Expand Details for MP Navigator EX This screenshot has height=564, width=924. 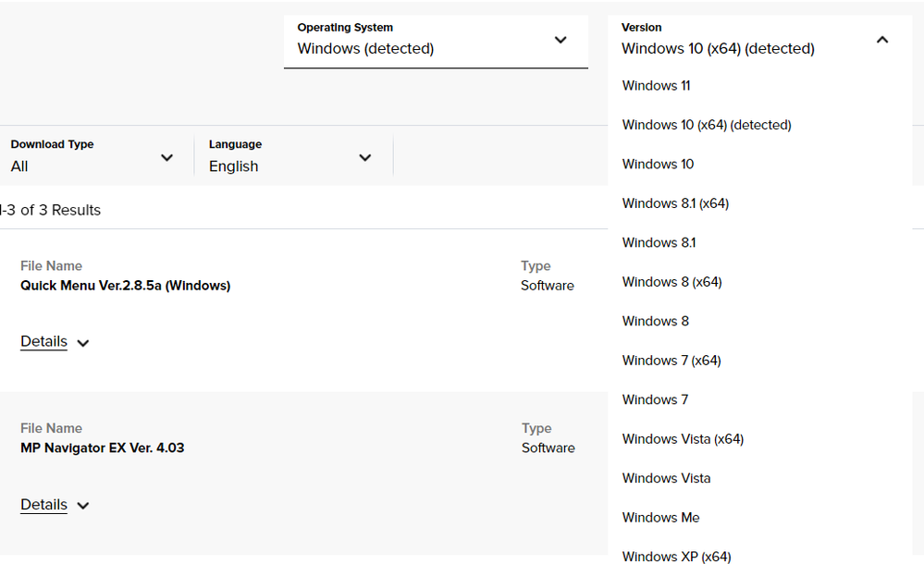(44, 505)
